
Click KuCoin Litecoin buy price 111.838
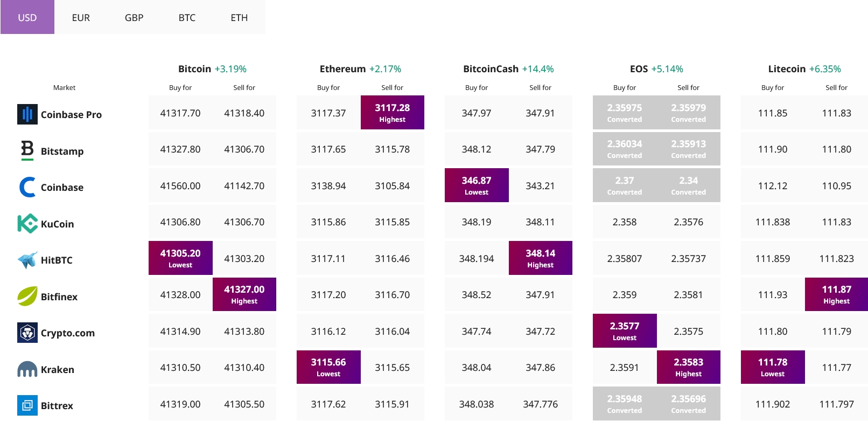pos(773,222)
